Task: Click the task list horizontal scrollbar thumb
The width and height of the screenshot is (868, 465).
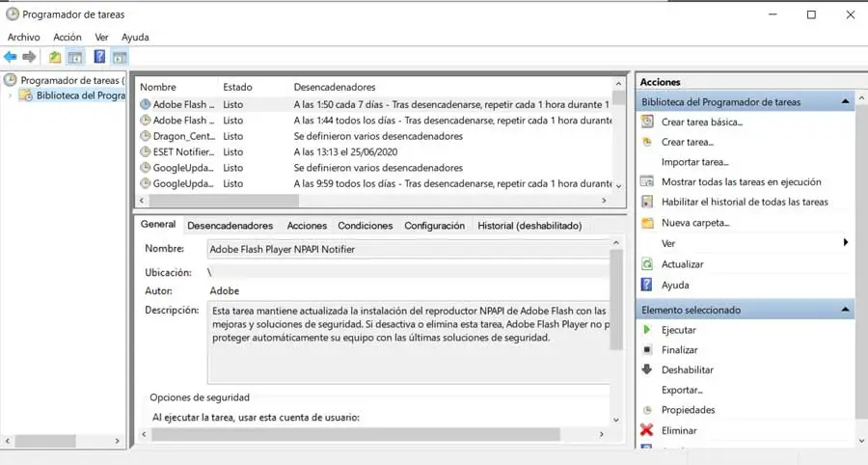Action: pyautogui.click(x=224, y=201)
